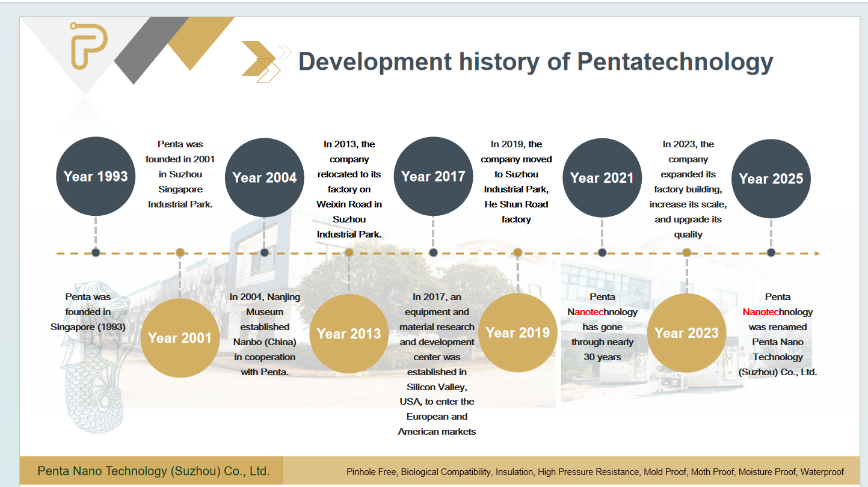Click the dark Year 2021 circle

tap(602, 177)
